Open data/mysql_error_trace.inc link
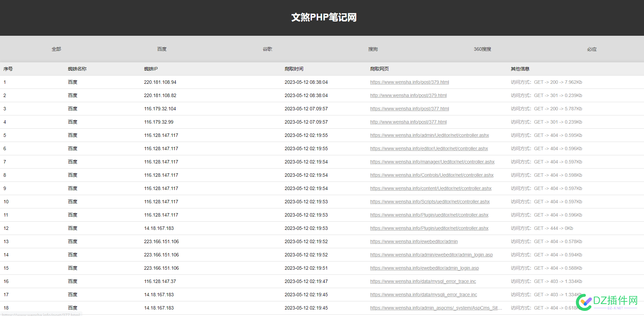The image size is (644, 316). coord(423,281)
